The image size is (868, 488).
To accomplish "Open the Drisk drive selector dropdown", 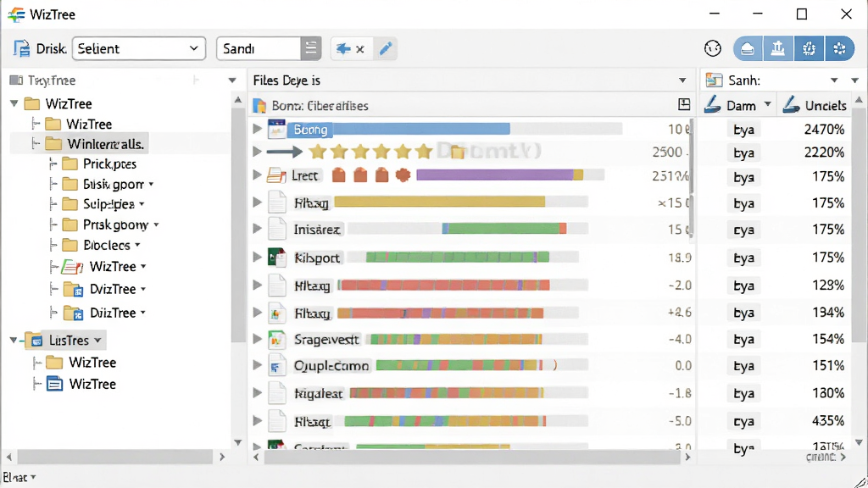I will click(138, 48).
